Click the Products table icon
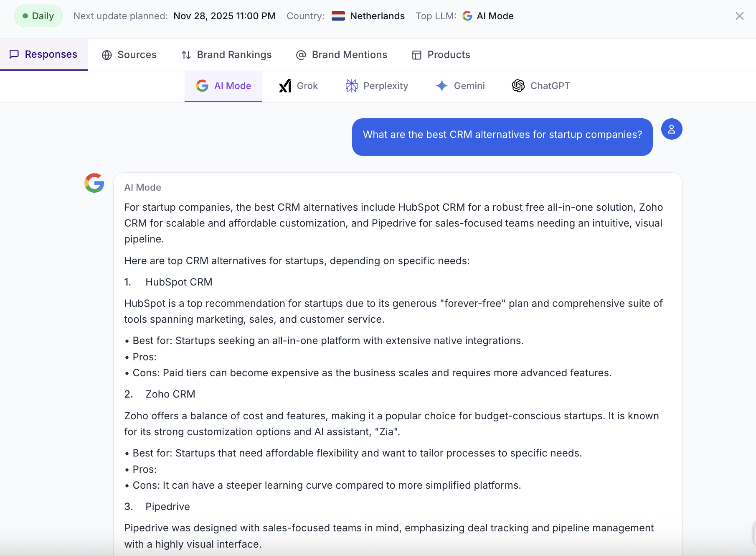This screenshot has height=556, width=756. click(416, 55)
